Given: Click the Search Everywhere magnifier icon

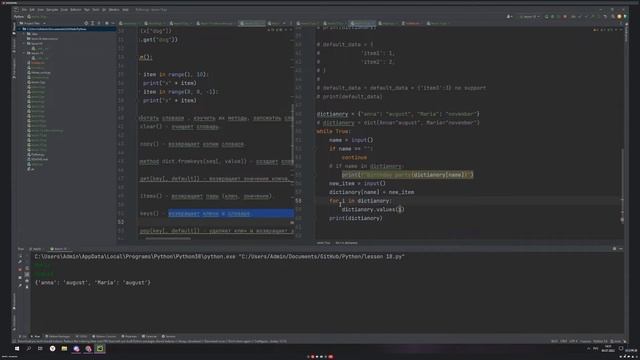Looking at the screenshot, I should (613, 17).
